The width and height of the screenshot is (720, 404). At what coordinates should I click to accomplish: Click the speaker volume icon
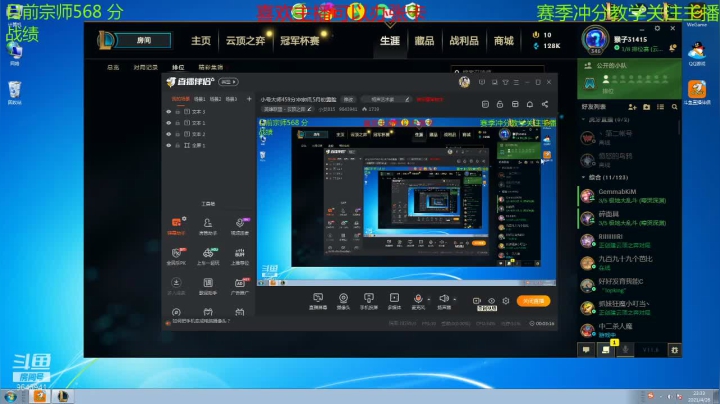[444, 299]
